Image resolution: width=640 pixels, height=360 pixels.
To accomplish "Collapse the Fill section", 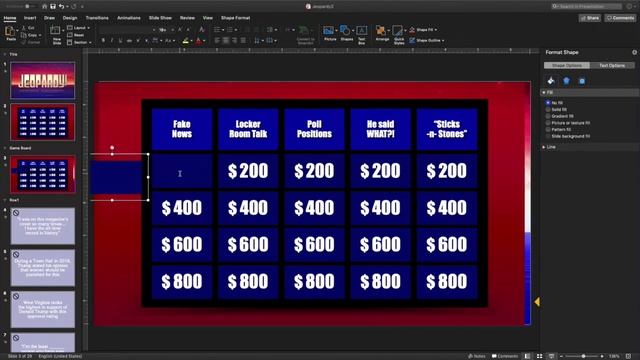I will [x=544, y=93].
